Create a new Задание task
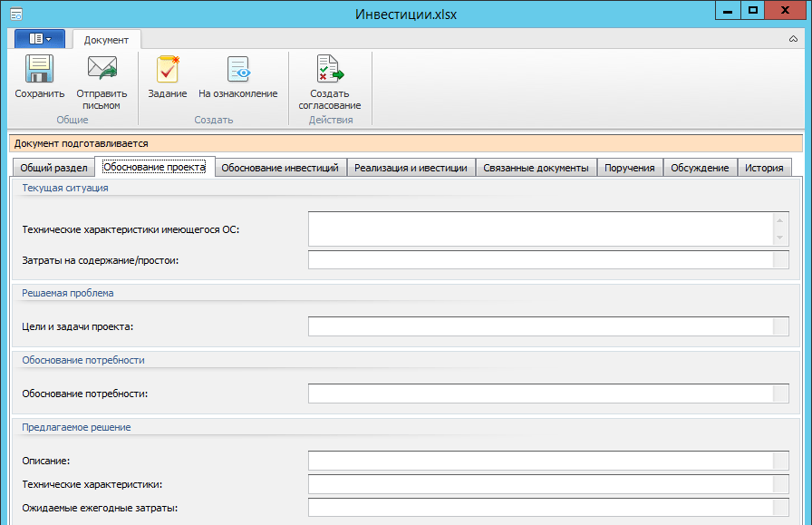This screenshot has width=812, height=525. [x=167, y=70]
